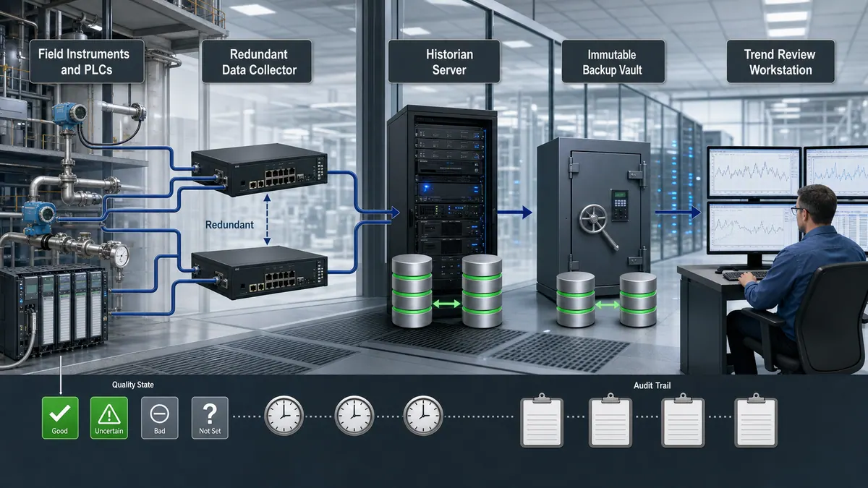
Task: Click the lower redundant data collector switch
Action: (259, 273)
